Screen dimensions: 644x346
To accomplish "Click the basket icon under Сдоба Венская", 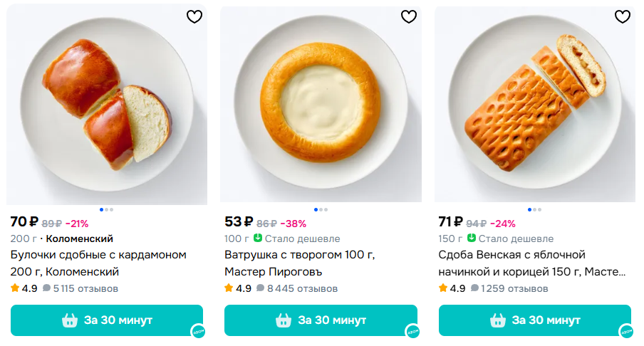I will click(497, 320).
